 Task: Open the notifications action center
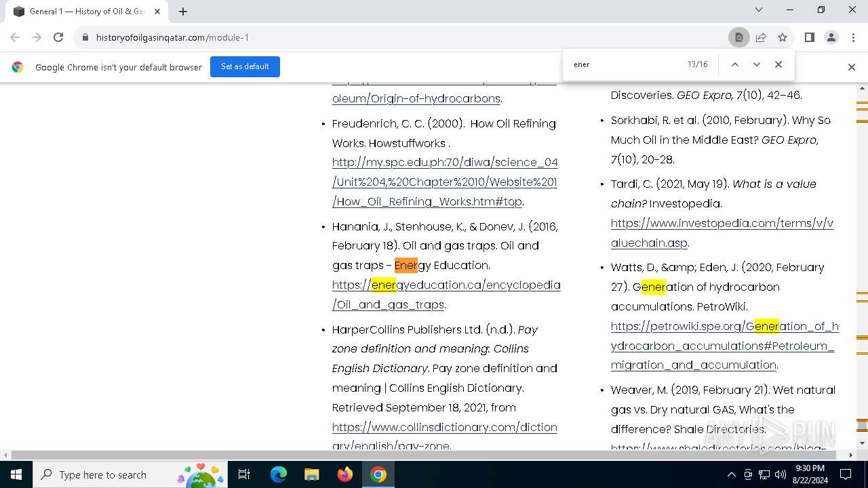[x=846, y=474]
